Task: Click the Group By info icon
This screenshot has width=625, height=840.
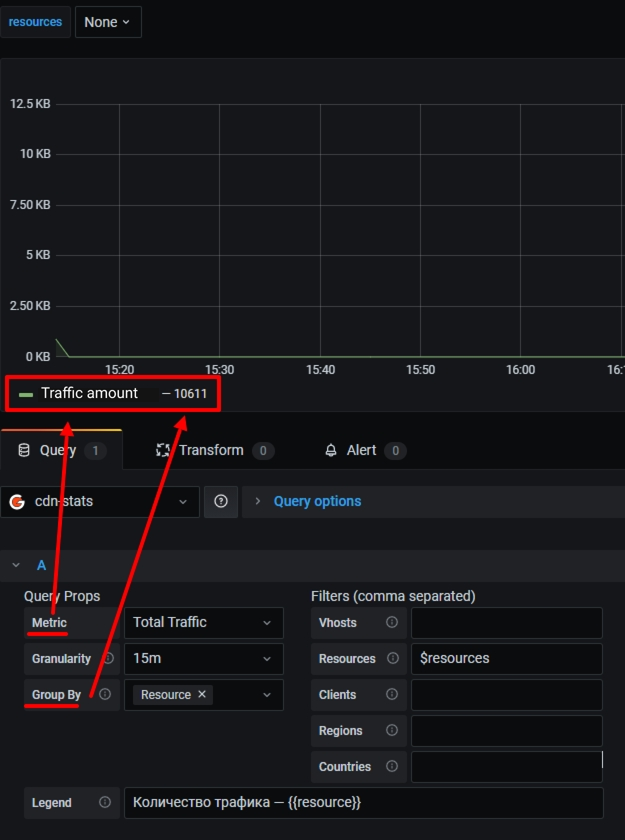Action: [x=105, y=694]
